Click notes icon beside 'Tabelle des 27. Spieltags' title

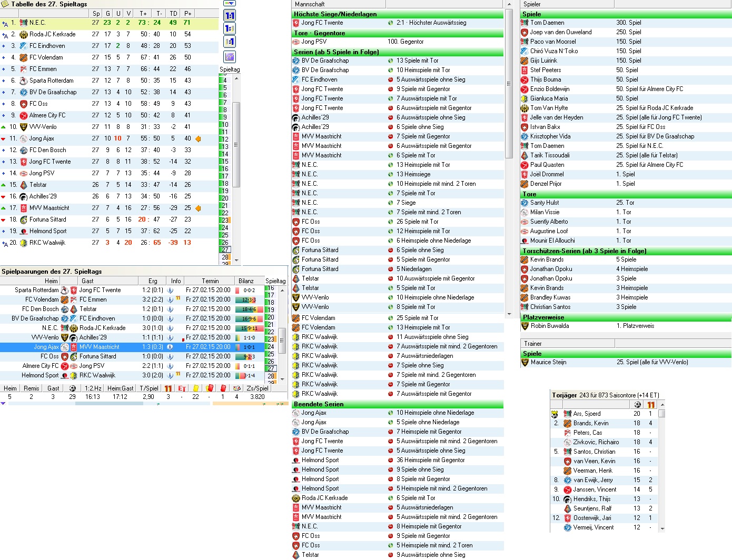click(x=5, y=4)
